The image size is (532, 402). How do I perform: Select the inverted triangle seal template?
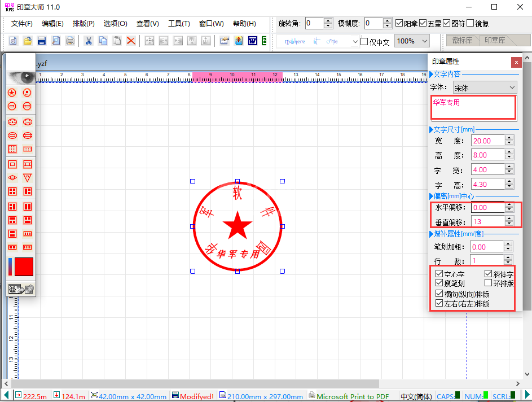(28, 178)
